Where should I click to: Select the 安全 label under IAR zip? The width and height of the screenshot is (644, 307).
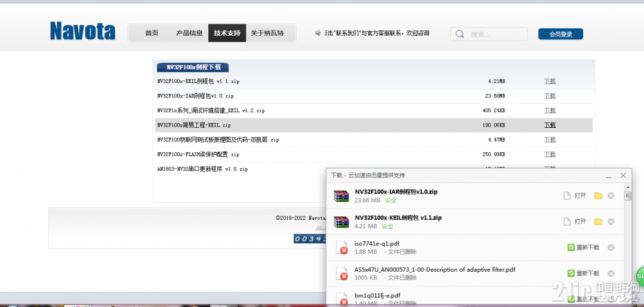pyautogui.click(x=391, y=200)
